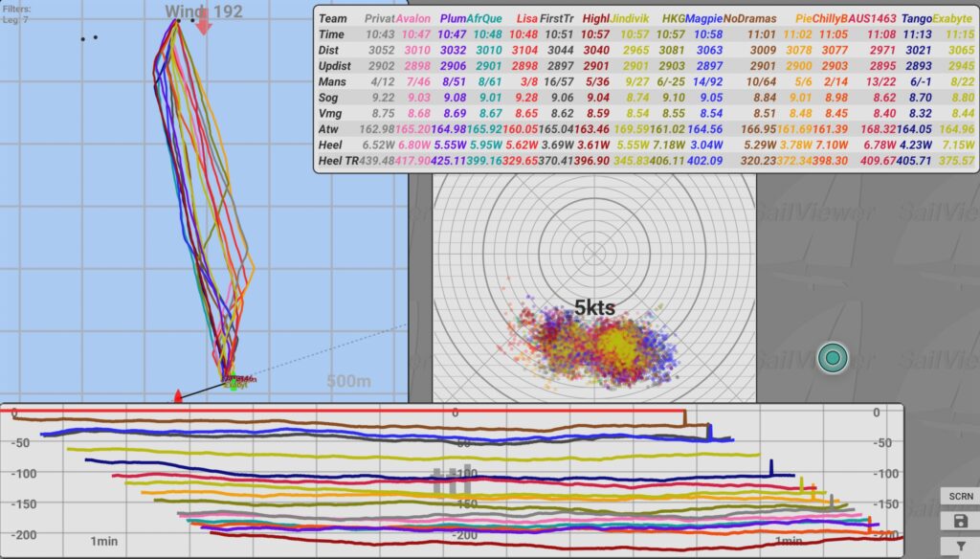Image resolution: width=980 pixels, height=559 pixels.
Task: Click Privat's time value 10:43
Action: [380, 34]
